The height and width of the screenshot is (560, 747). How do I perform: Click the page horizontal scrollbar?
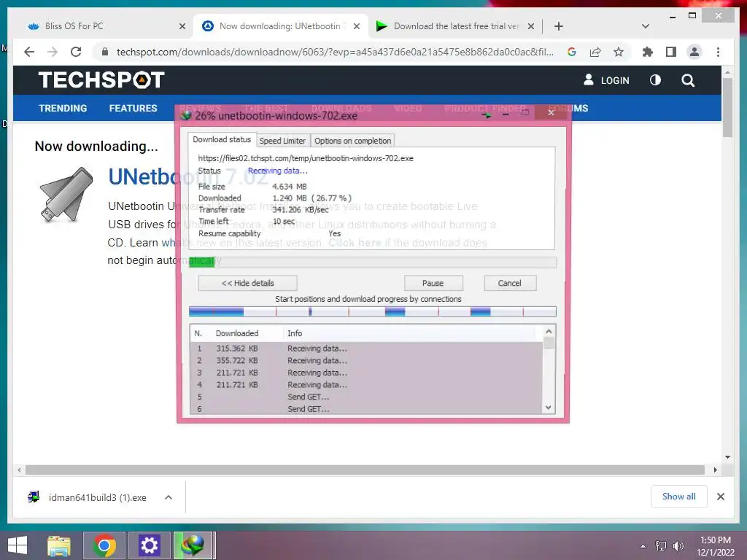(x=365, y=470)
